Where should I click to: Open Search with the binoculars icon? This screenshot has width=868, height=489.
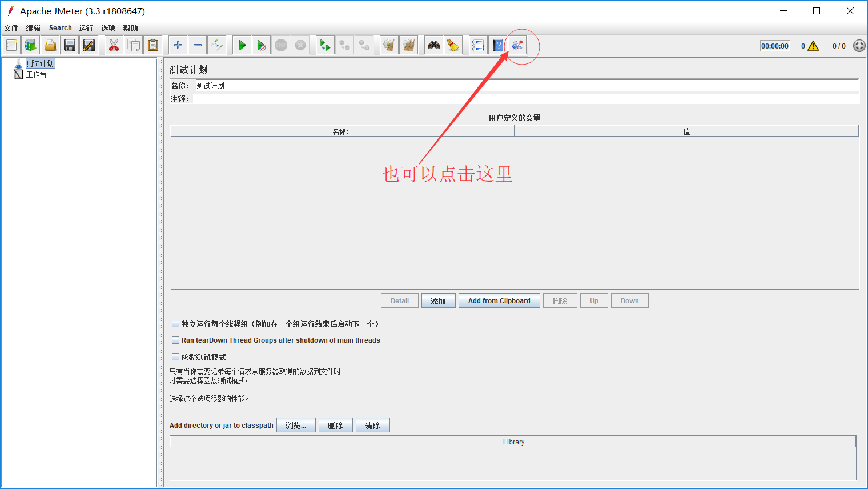pyautogui.click(x=434, y=45)
